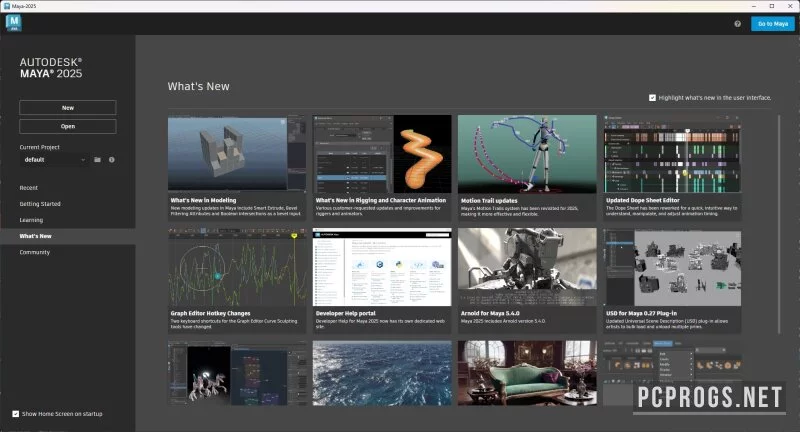The image size is (800, 432).
Task: Click the Go to Maya button
Action: click(x=772, y=24)
